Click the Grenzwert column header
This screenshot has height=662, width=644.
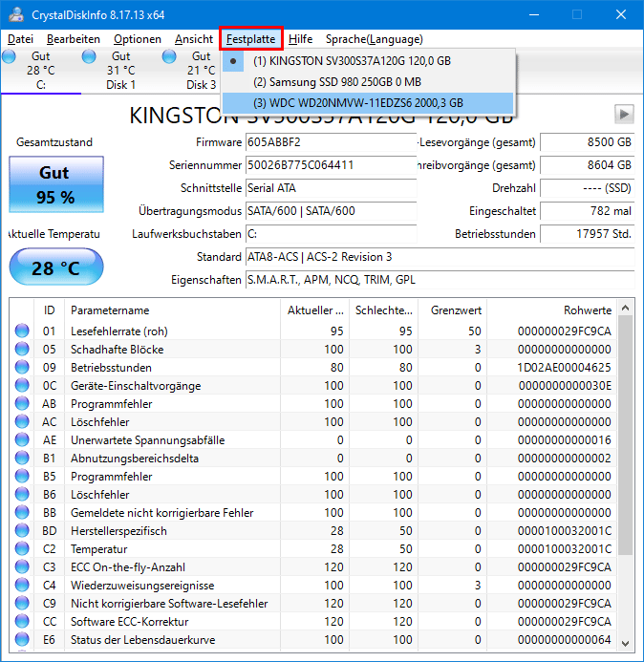(x=453, y=310)
